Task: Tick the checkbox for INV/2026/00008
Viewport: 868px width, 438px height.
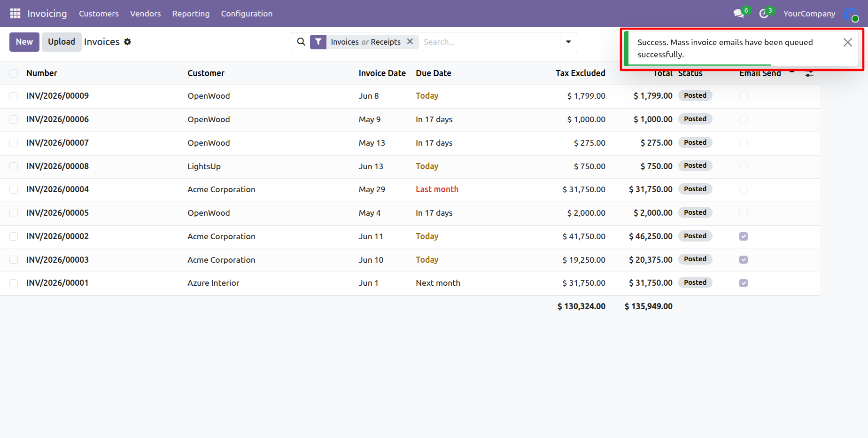Action: pyautogui.click(x=14, y=166)
